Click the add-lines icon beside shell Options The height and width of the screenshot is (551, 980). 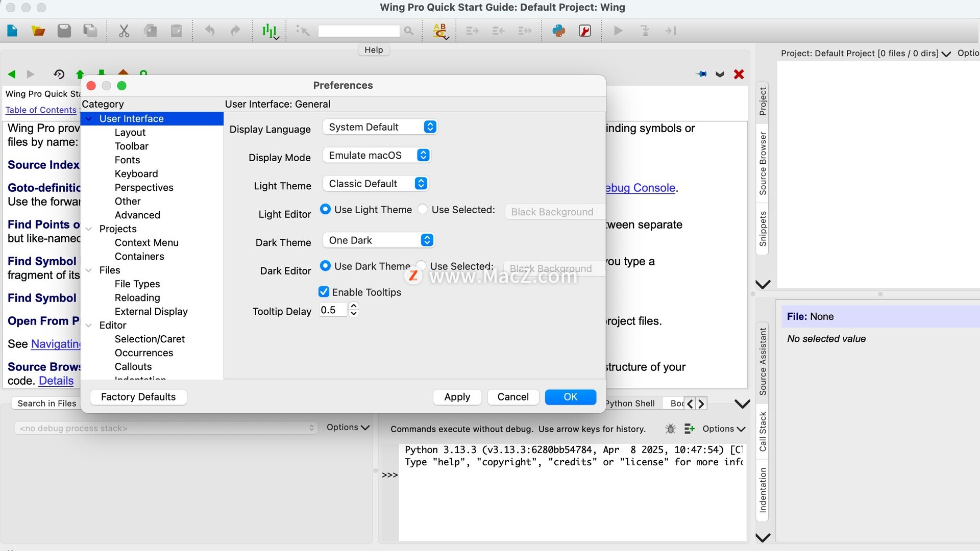pyautogui.click(x=690, y=429)
